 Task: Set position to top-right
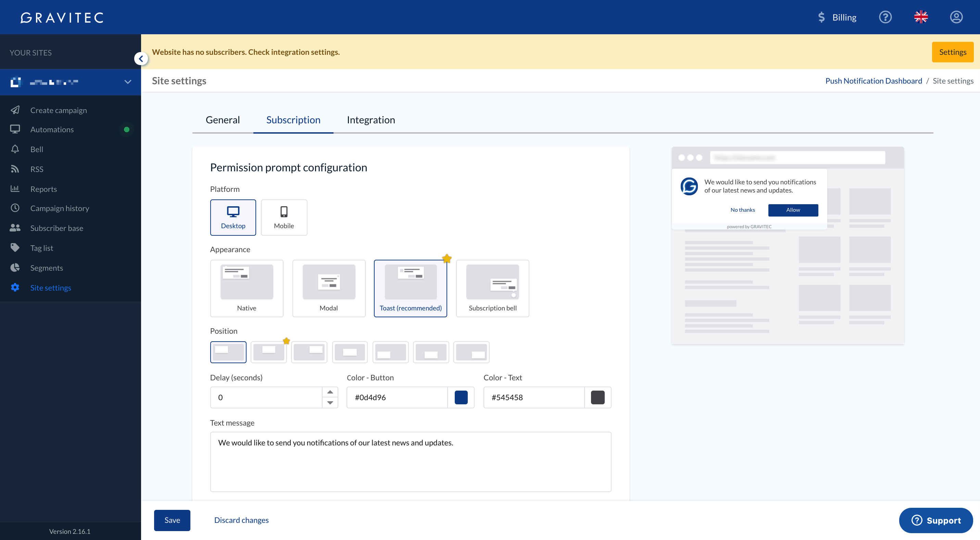tap(309, 352)
